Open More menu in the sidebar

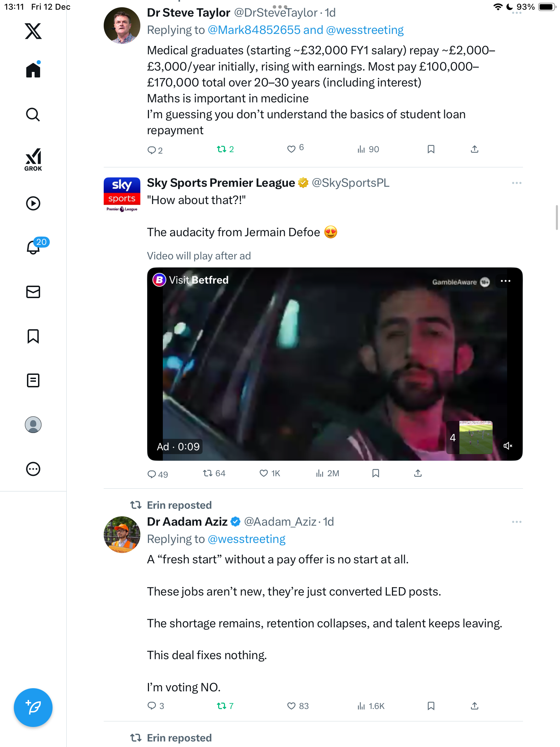(33, 469)
